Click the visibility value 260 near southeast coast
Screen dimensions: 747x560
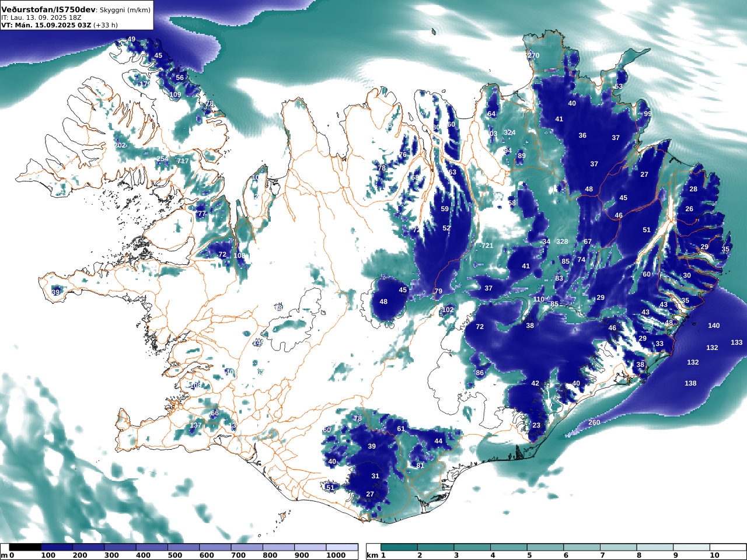click(x=594, y=422)
